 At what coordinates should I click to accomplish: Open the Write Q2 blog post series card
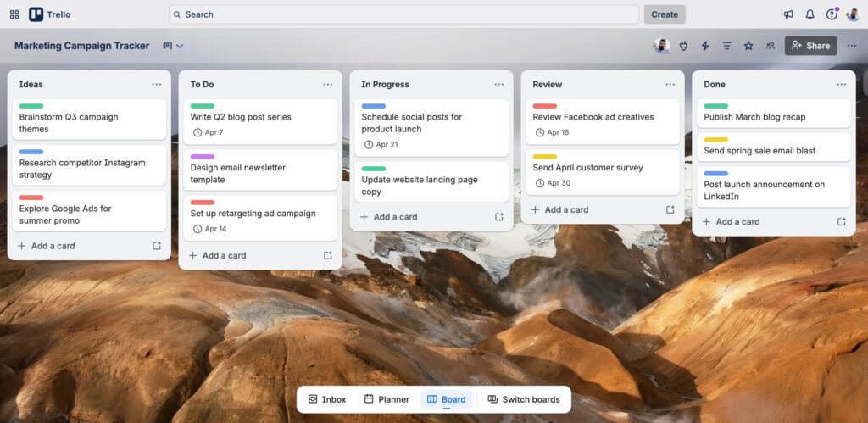click(260, 122)
